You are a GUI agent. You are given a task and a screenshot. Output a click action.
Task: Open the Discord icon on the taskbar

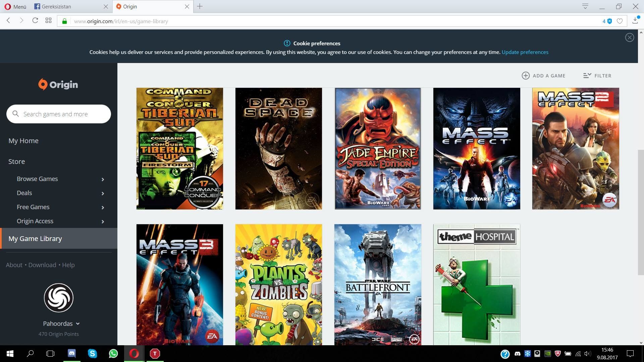72,353
